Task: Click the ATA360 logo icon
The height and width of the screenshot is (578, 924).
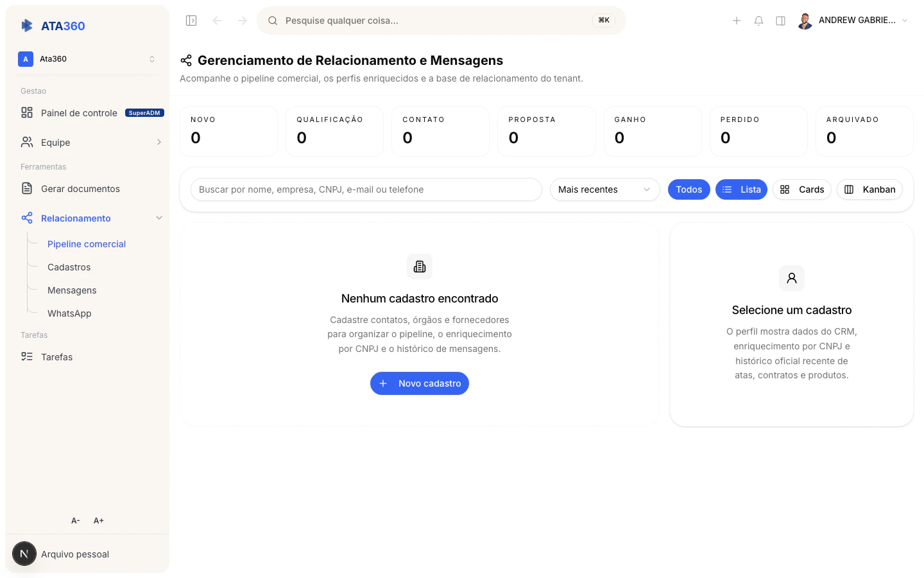Action: (x=26, y=25)
